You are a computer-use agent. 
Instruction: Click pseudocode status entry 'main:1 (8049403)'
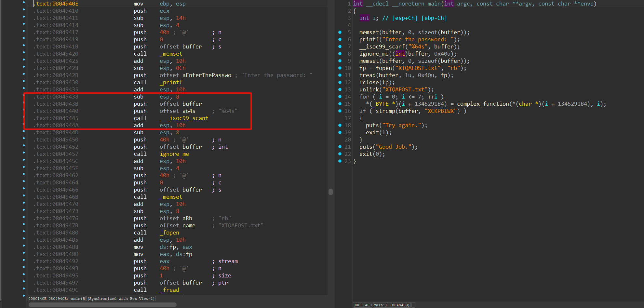click(392, 305)
